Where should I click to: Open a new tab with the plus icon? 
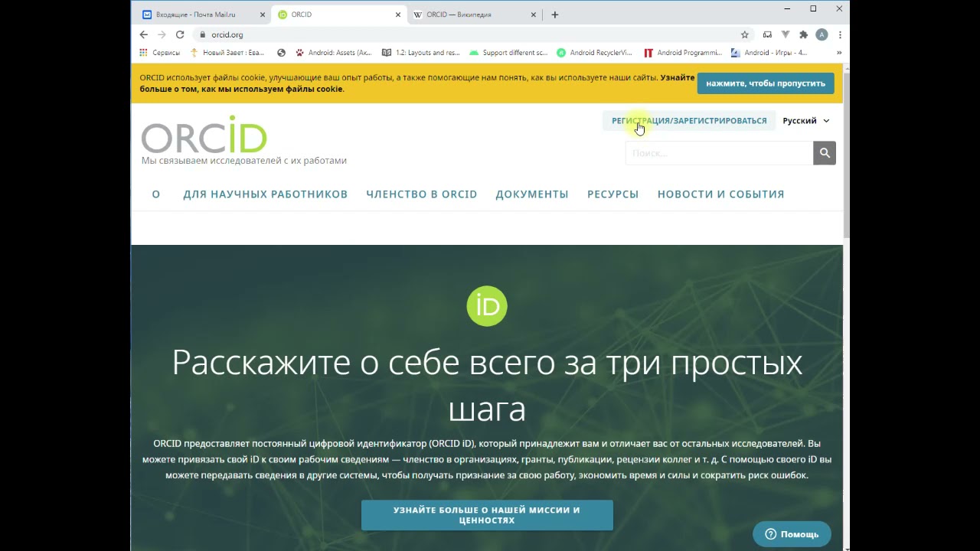pos(555,15)
